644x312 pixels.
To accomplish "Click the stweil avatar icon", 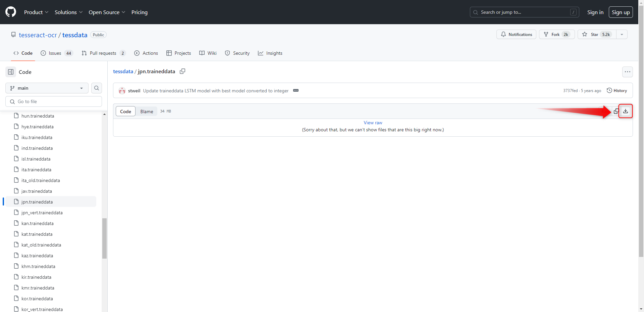I will pyautogui.click(x=122, y=91).
